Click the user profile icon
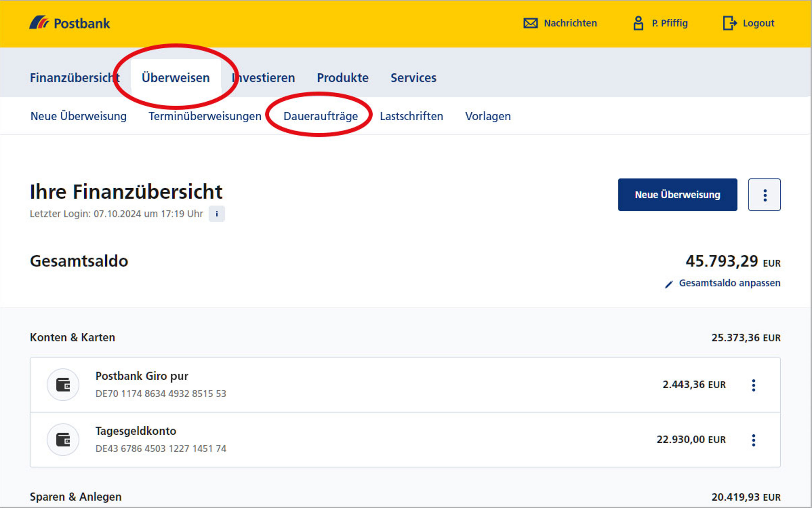This screenshot has width=812, height=508. tap(638, 23)
